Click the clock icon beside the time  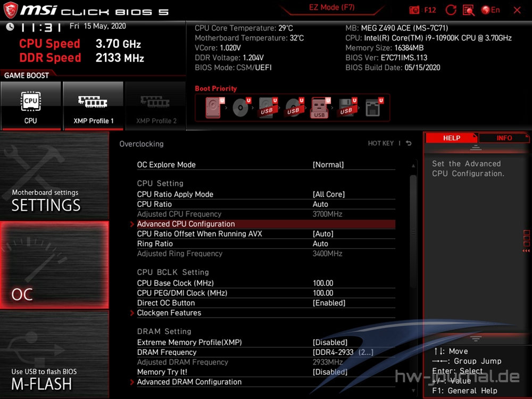click(10, 27)
